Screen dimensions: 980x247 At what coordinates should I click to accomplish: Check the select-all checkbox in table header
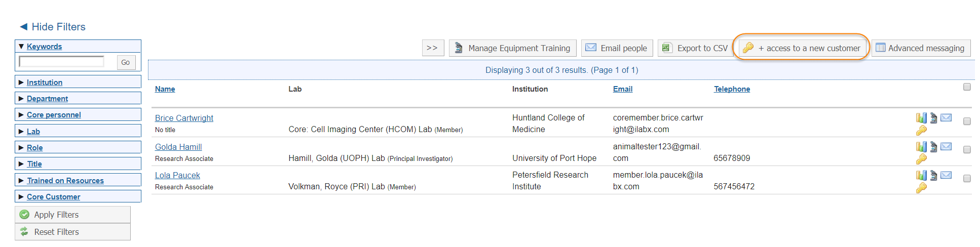click(x=967, y=87)
